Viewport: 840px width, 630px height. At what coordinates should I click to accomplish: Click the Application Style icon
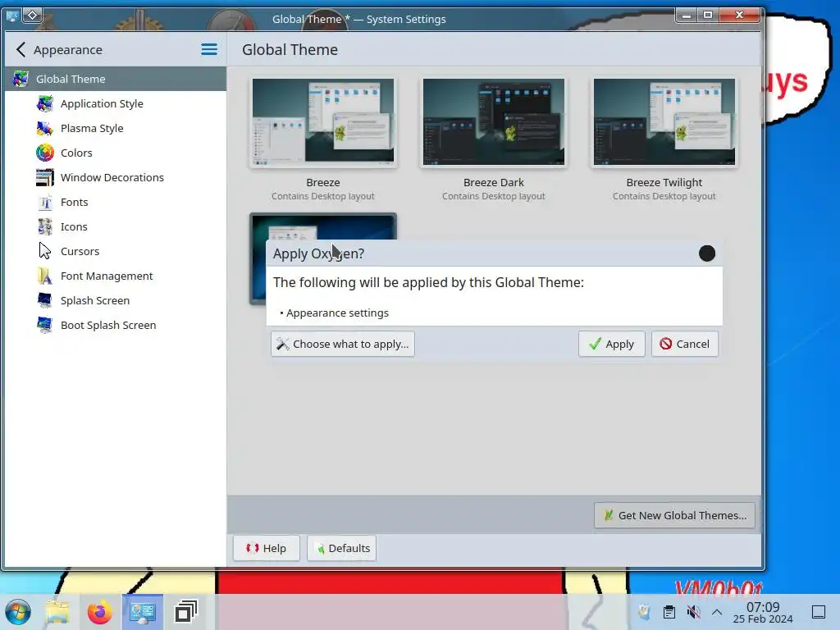(x=45, y=103)
